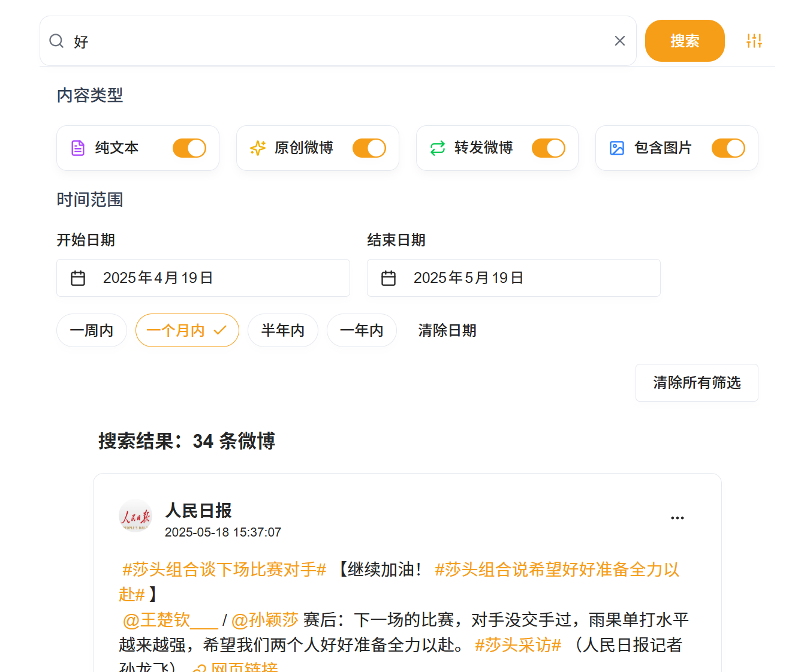Focus the search input containing 好
807x672 pixels.
point(338,41)
